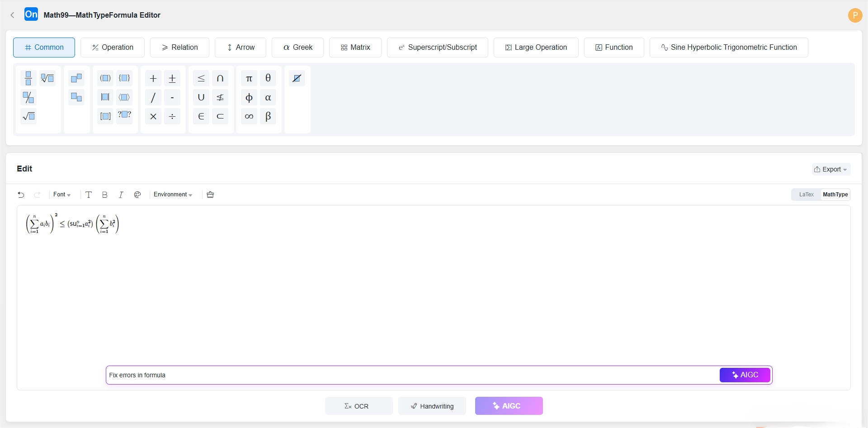Open the Greek tab
The image size is (868, 428).
pyautogui.click(x=297, y=48)
